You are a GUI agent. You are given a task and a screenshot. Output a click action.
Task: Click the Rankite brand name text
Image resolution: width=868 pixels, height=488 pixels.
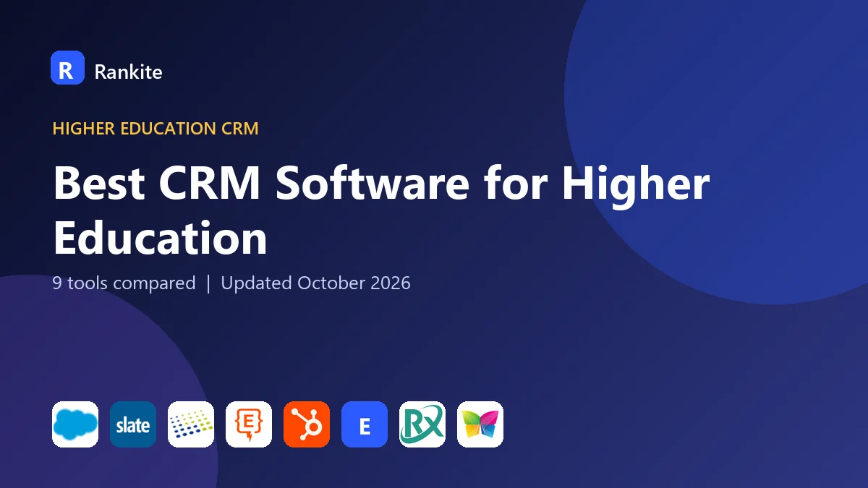pyautogui.click(x=128, y=72)
